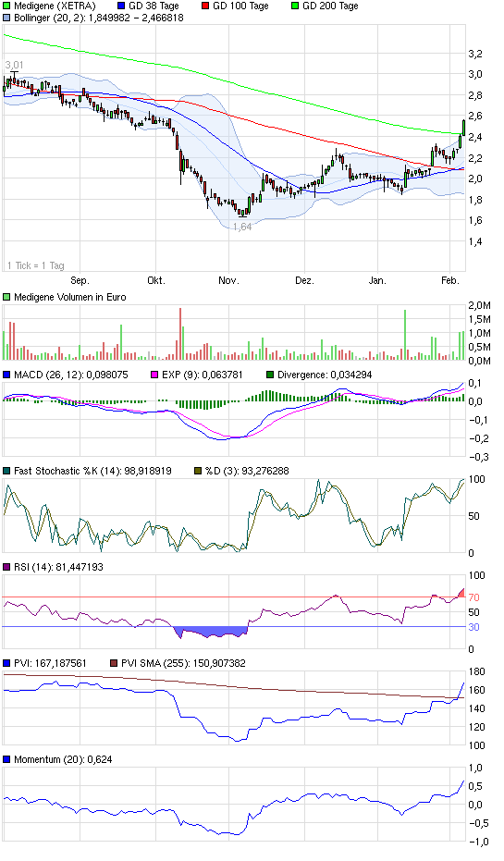Click the %D (3): 93,276288 text
The width and height of the screenshot is (504, 861).
(247, 471)
